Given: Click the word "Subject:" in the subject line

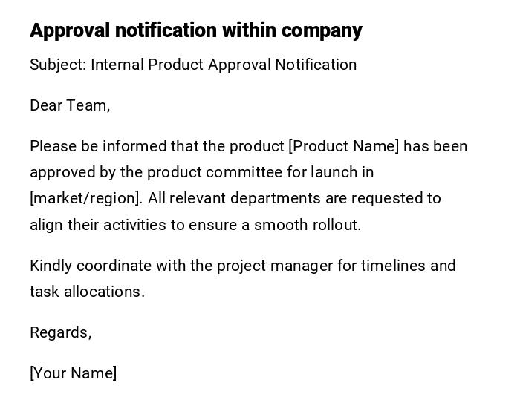Looking at the screenshot, I should [x=58, y=65].
